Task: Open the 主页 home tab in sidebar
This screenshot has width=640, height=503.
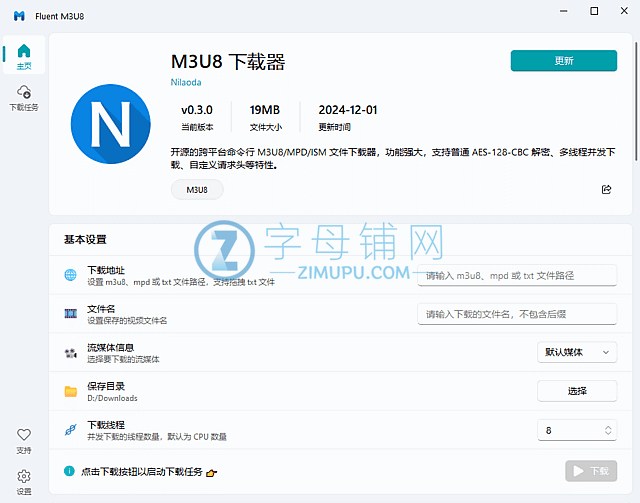Action: (x=24, y=55)
